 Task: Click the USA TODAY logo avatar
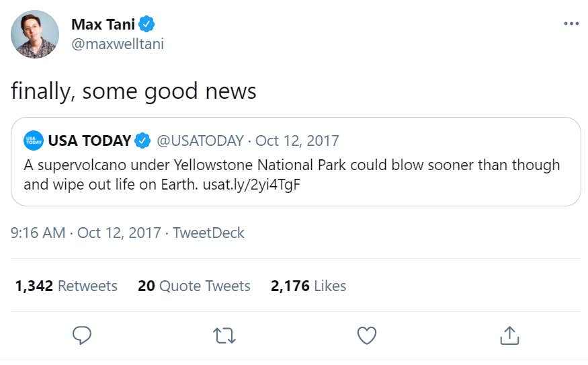34,140
